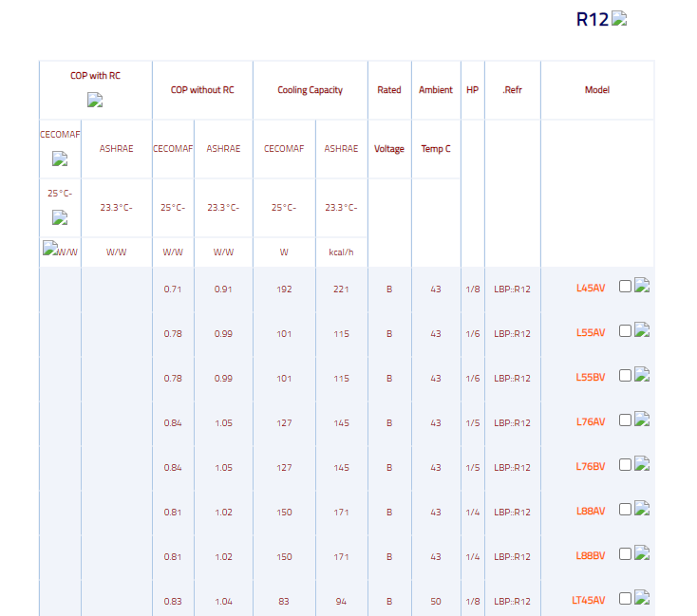Check the box for model L45AV
697x616 pixels.
pos(625,288)
